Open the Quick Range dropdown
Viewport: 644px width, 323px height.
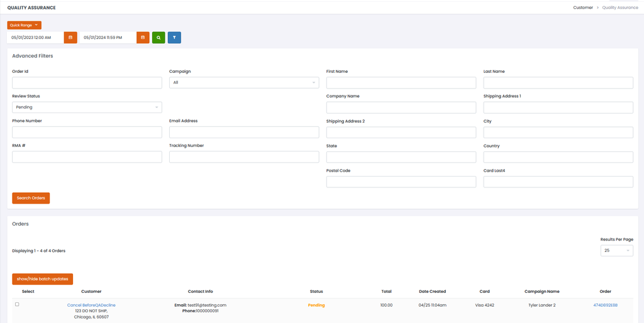(x=24, y=25)
